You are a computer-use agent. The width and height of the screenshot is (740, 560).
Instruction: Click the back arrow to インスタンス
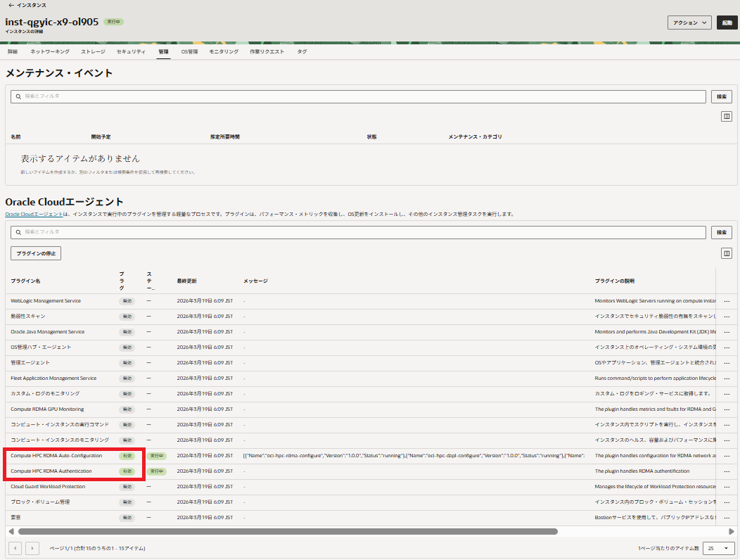[11, 5]
